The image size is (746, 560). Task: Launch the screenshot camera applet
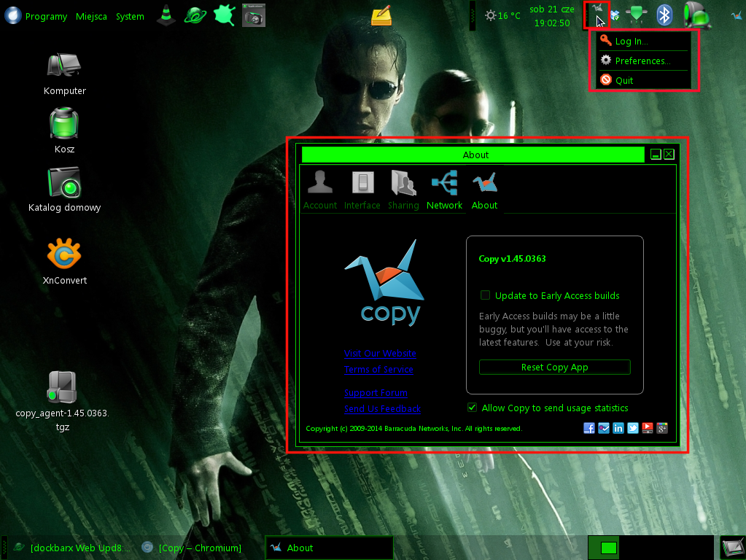254,15
